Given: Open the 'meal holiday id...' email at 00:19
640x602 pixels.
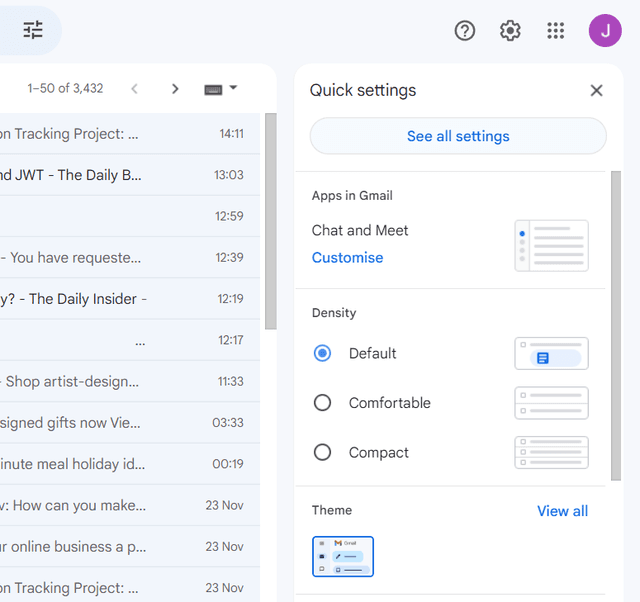Looking at the screenshot, I should (x=130, y=464).
